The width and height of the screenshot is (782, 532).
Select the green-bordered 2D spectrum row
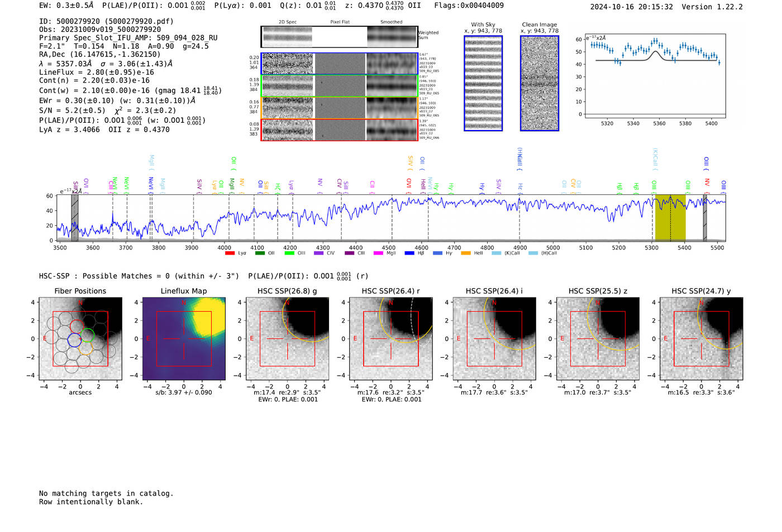[x=340, y=85]
